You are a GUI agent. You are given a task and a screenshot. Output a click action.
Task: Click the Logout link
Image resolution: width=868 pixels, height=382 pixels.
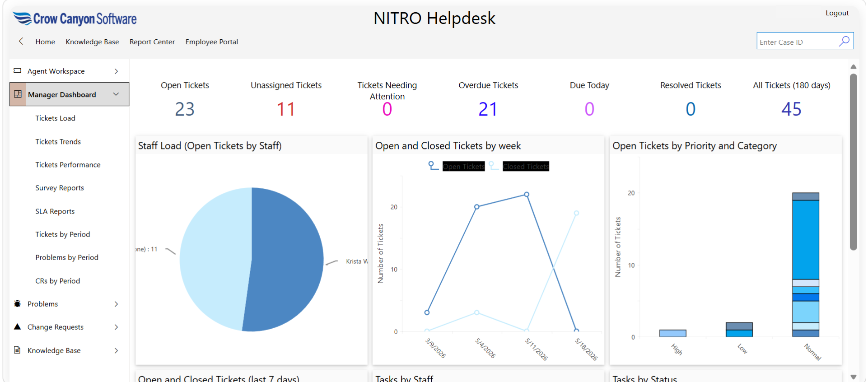coord(837,13)
